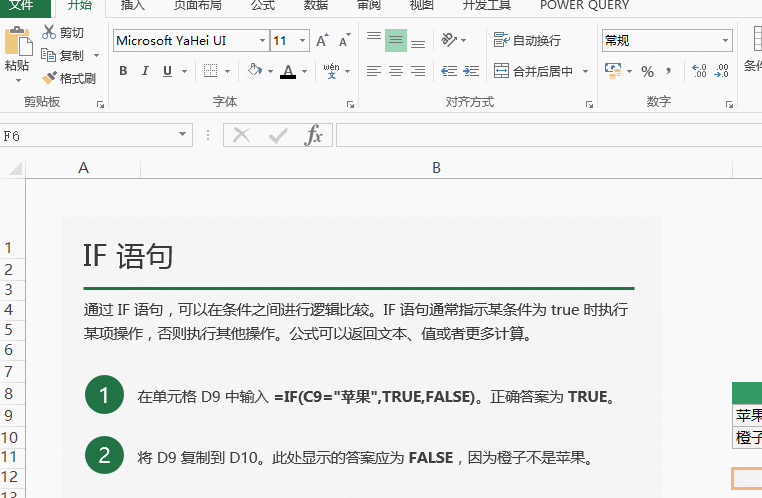Viewport: 762px width, 498px height.
Task: Open font color dropdown arrow
Action: (304, 72)
